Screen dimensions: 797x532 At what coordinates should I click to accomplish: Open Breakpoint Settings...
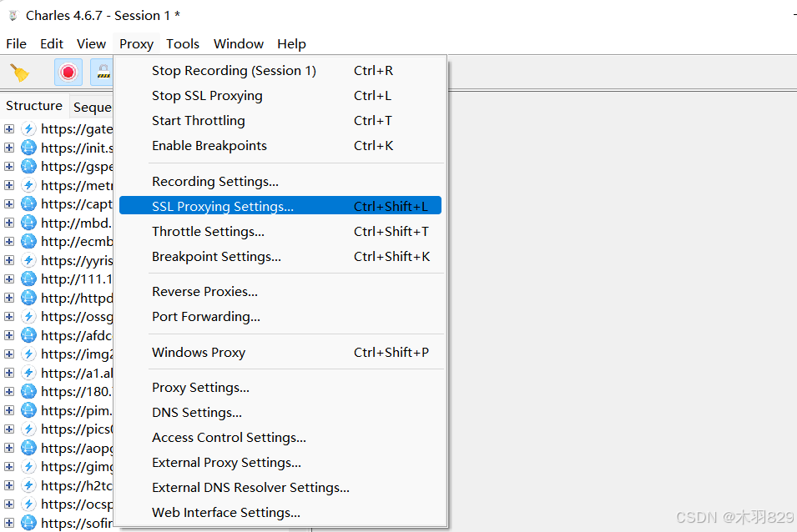click(x=280, y=256)
